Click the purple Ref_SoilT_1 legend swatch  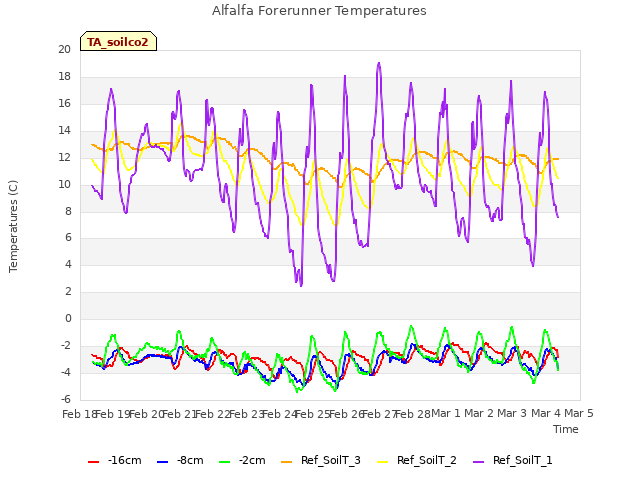478,462
